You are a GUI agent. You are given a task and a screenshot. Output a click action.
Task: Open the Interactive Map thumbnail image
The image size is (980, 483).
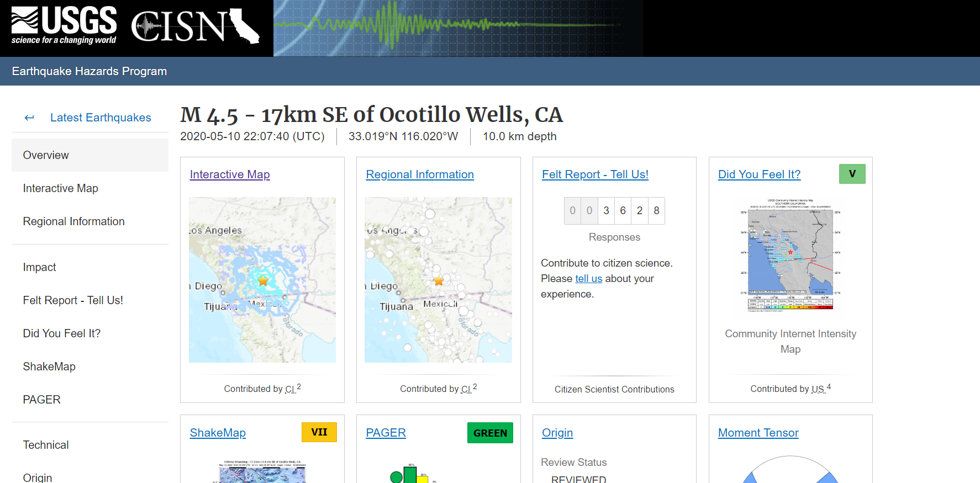click(x=262, y=280)
